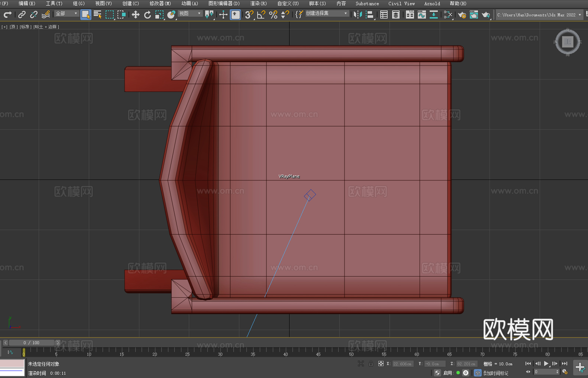The width and height of the screenshot is (588, 378).
Task: Toggle the 3D Snaps button
Action: tap(249, 14)
